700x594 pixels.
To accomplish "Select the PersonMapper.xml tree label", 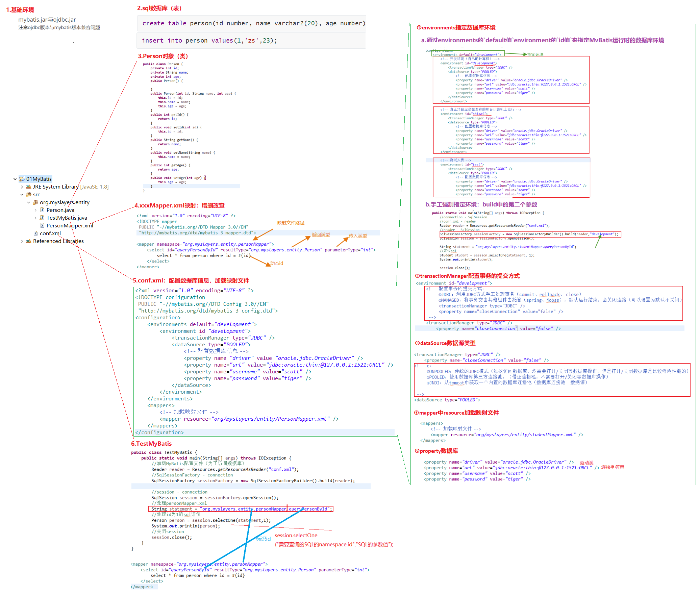I will coord(70,226).
